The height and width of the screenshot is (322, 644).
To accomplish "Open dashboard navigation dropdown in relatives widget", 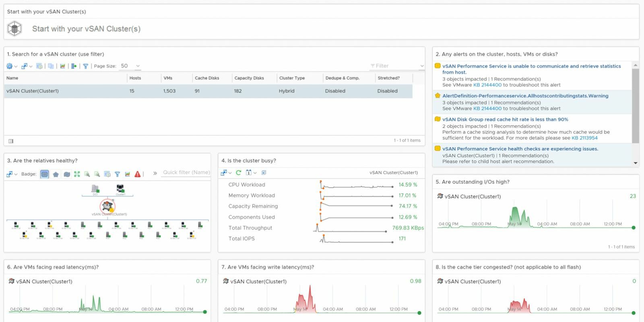I will (12, 174).
